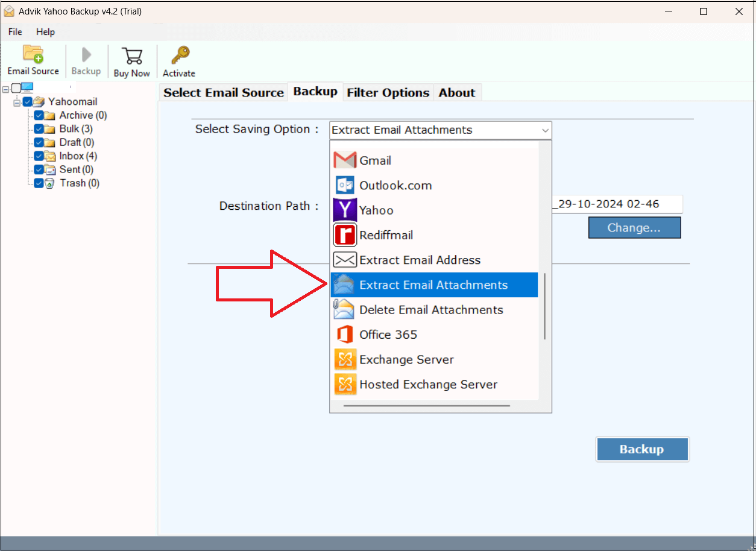Choose Rediffmail from the saving options
Screen dimensions: 756x551
(x=434, y=235)
